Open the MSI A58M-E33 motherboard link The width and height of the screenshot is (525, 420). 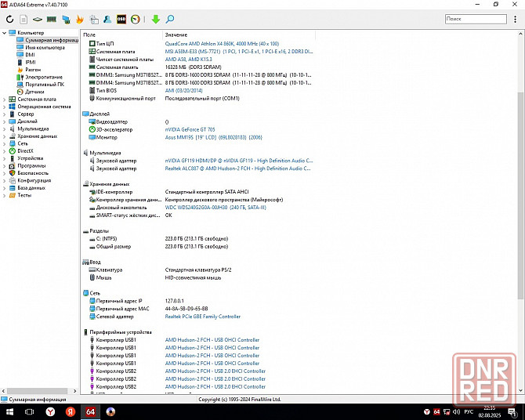pyautogui.click(x=239, y=52)
